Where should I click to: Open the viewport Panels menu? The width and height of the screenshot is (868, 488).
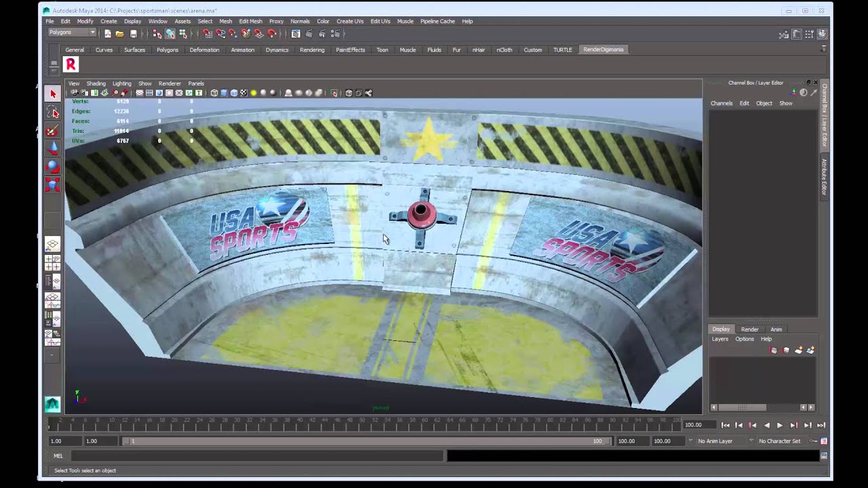[196, 83]
